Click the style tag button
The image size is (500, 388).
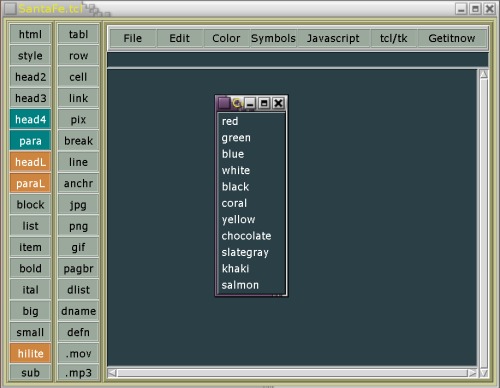30,56
